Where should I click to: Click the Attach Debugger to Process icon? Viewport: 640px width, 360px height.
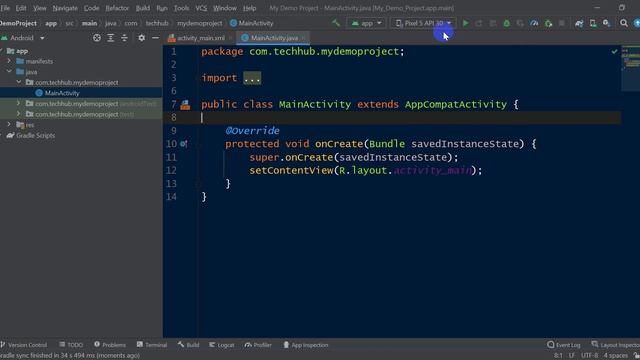point(548,23)
